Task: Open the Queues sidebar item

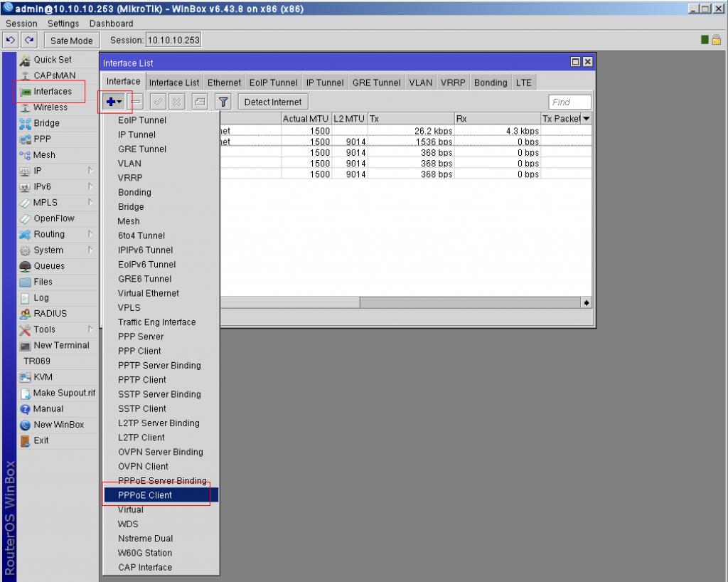Action: click(x=49, y=265)
